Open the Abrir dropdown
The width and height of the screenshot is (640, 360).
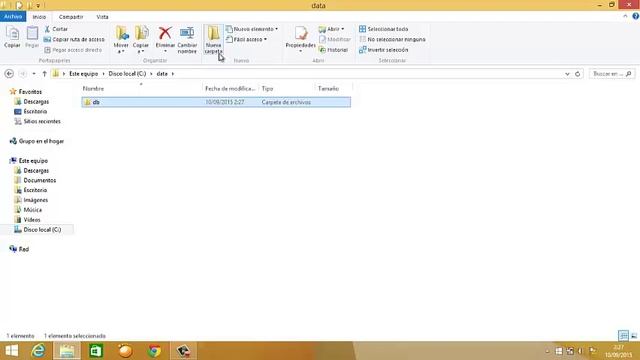pos(331,29)
